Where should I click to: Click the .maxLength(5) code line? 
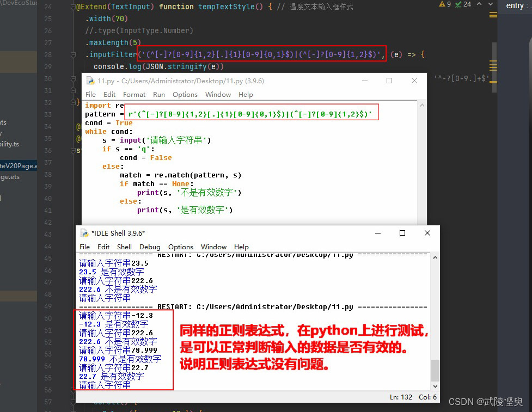click(x=113, y=43)
